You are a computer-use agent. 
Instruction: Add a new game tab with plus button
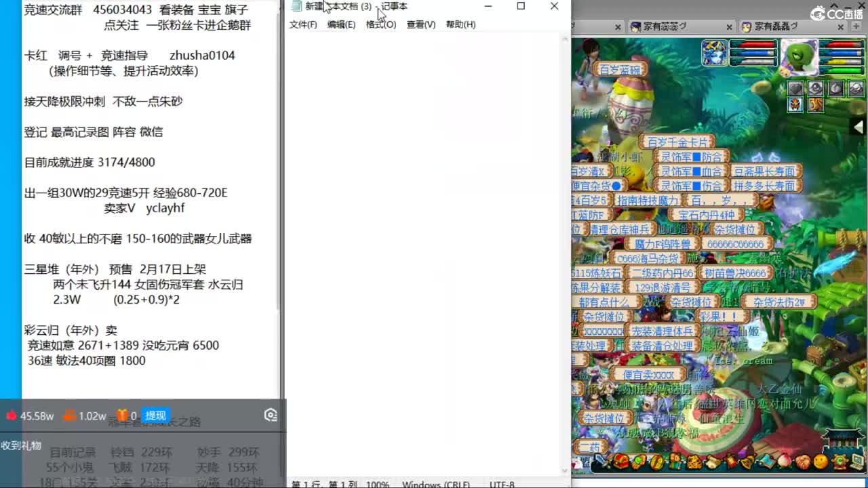[857, 27]
